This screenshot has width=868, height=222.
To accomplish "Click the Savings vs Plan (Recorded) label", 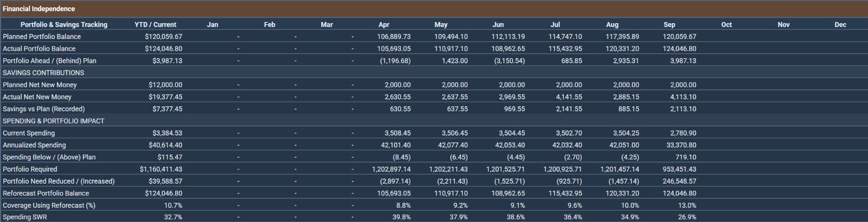I will coord(44,109).
